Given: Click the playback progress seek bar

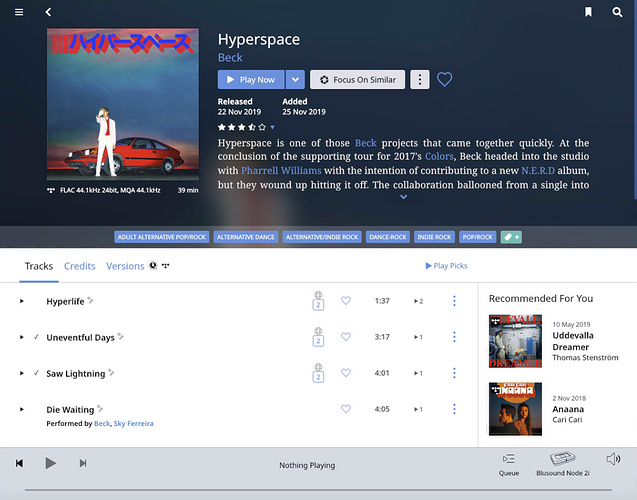Looking at the screenshot, I should click(x=318, y=490).
